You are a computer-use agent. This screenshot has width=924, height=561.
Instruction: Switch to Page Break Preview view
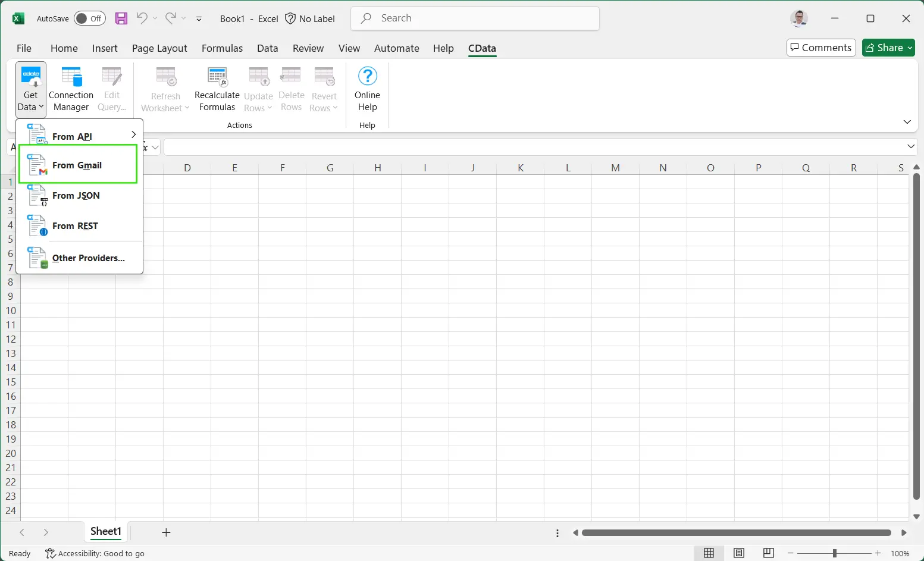click(768, 553)
